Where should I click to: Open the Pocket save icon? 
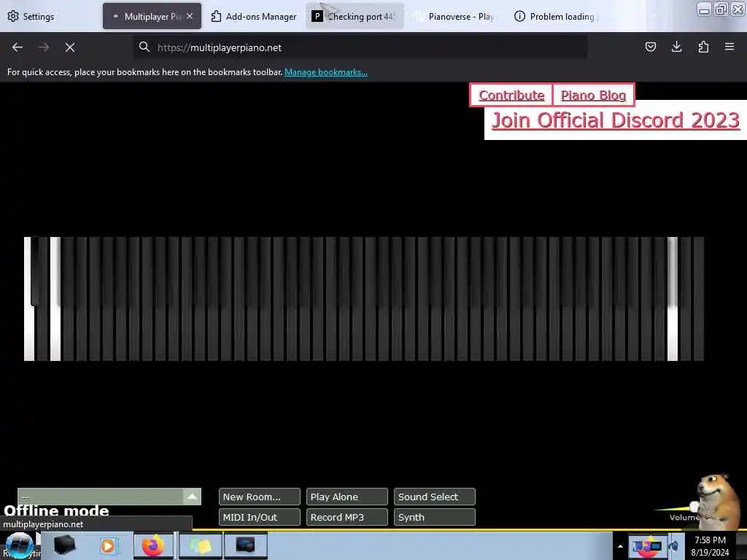(x=650, y=47)
